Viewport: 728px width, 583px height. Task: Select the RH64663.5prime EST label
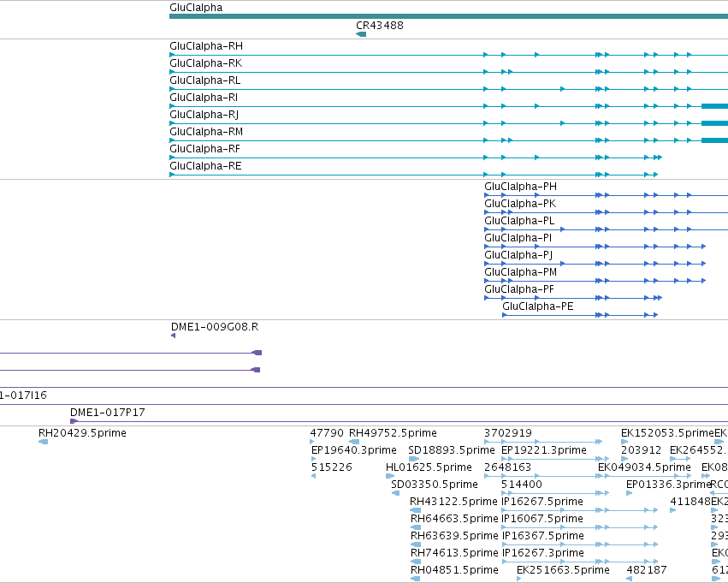[454, 519]
